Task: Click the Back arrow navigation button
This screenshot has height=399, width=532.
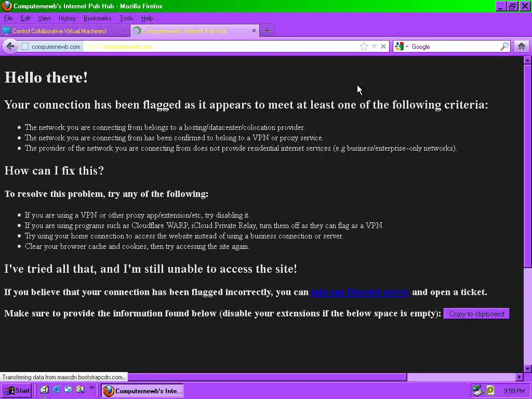Action: coord(10,46)
